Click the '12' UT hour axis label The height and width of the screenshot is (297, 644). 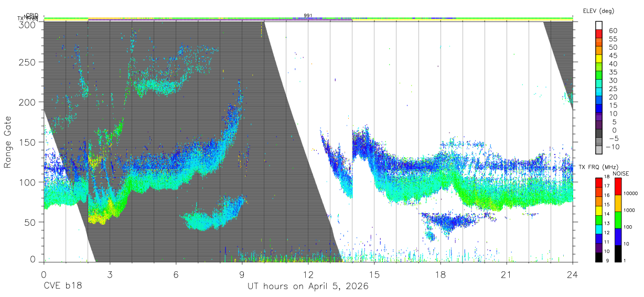[308, 274]
